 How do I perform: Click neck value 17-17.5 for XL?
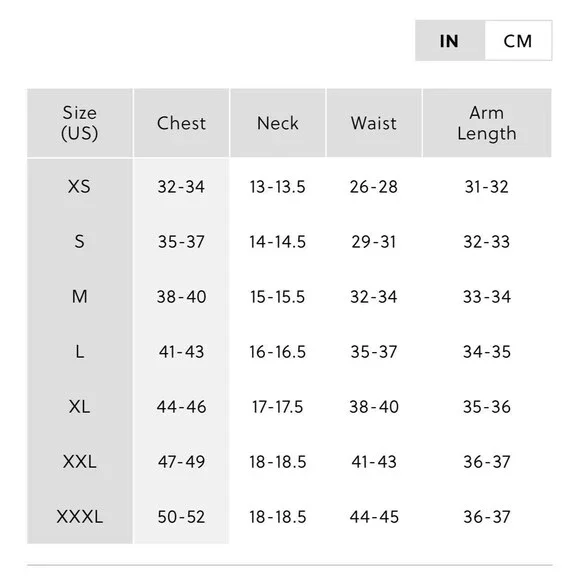(x=277, y=407)
